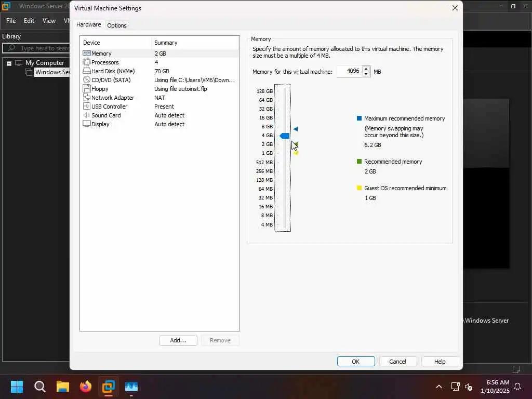Click the memory slider thumb at 4 GB
The image size is (532, 399).
pos(285,136)
